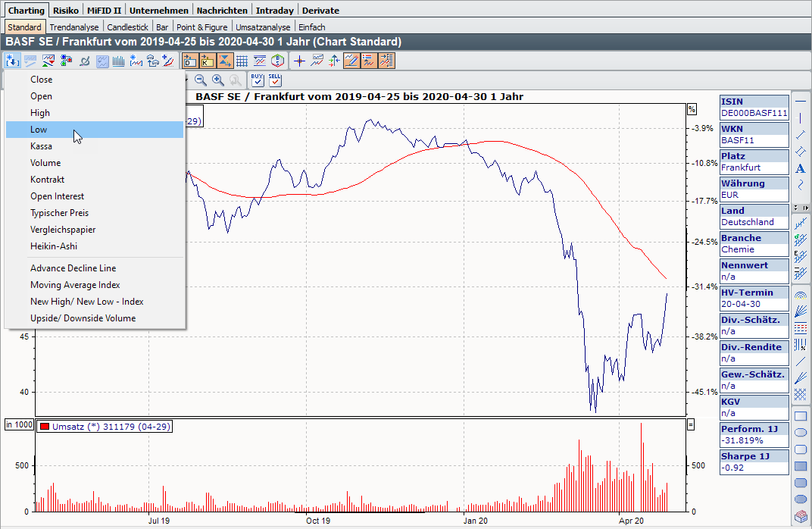
Task: Collapse the Umsatz volume panel
Action: tap(691, 426)
